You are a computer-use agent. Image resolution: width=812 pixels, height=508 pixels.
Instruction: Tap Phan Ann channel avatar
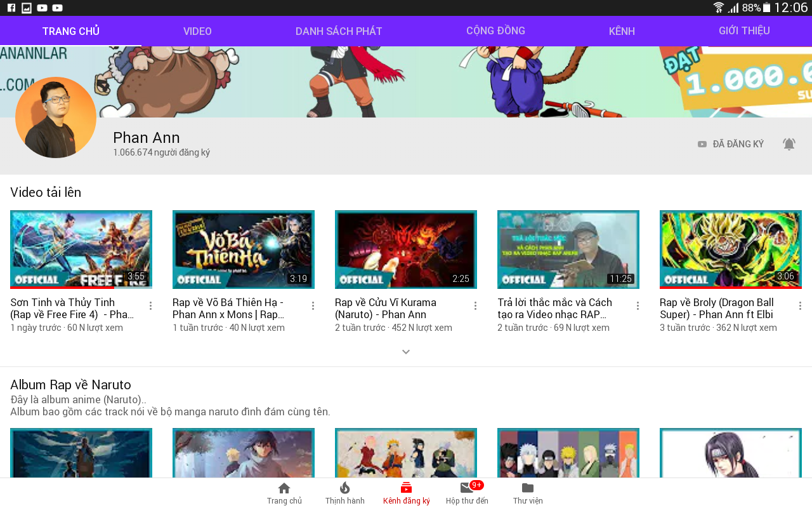(56, 117)
